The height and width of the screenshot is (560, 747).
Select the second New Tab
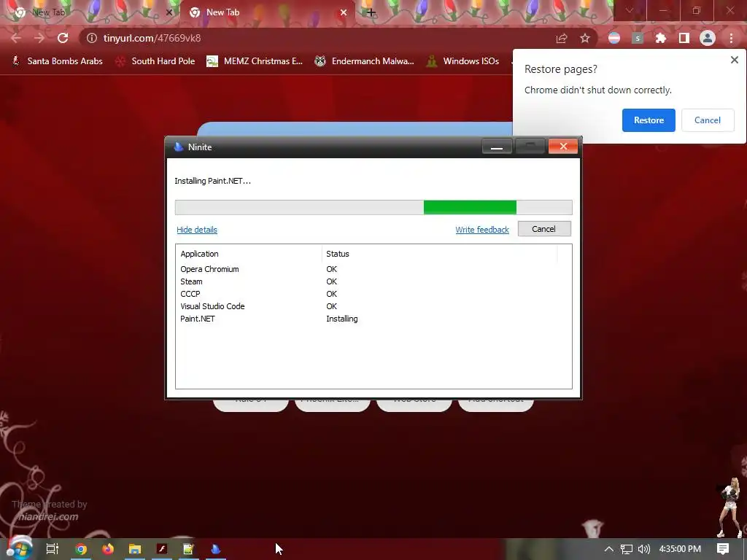coord(268,12)
